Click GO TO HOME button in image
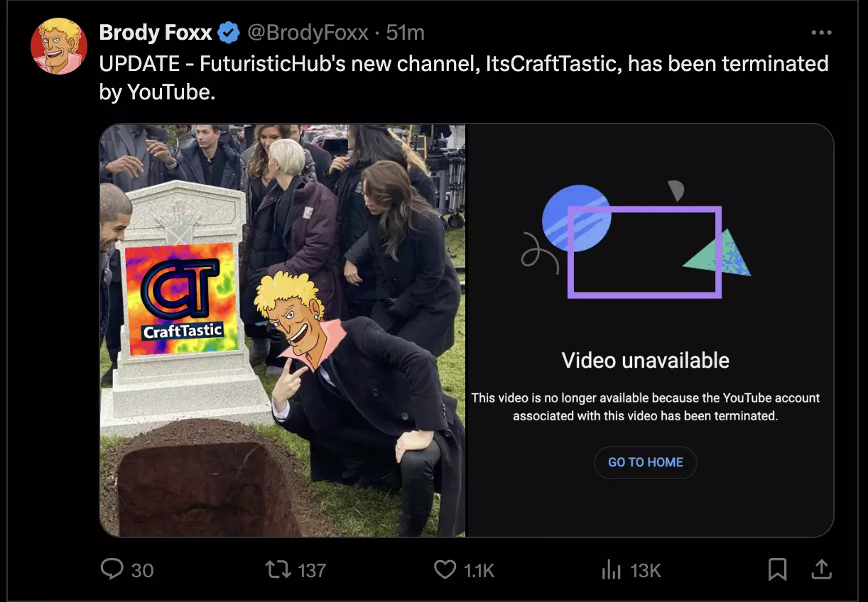Image resolution: width=868 pixels, height=602 pixels. point(646,462)
